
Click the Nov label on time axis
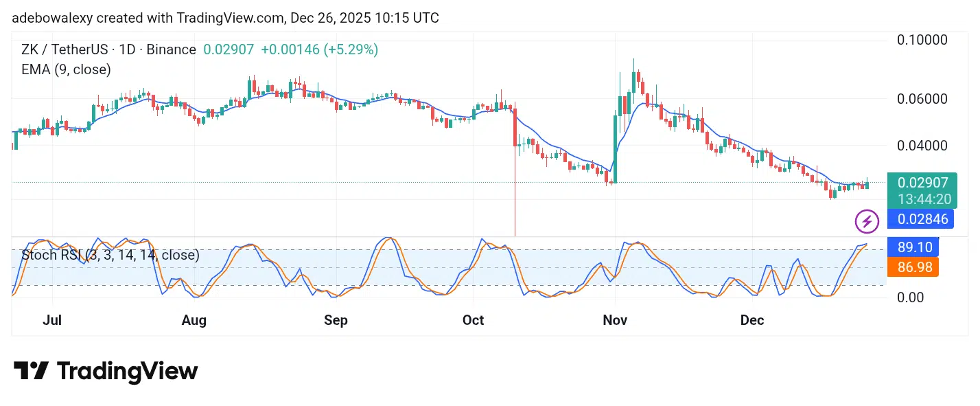[x=615, y=320]
